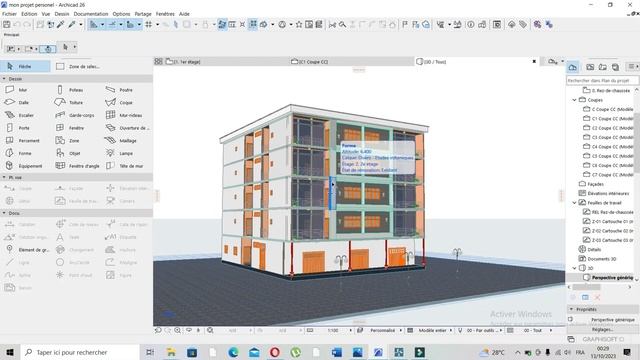Close the 3D / Tout tab
Screen dimensions: 640x360
coord(534,62)
